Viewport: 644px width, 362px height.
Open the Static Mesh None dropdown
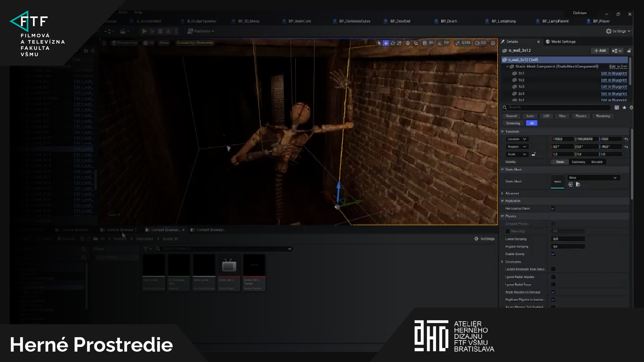tap(593, 178)
